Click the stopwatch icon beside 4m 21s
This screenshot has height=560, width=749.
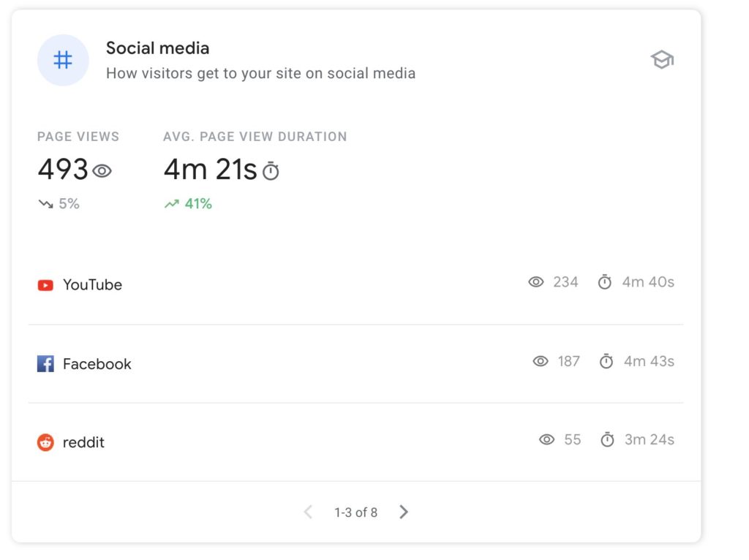point(271,171)
